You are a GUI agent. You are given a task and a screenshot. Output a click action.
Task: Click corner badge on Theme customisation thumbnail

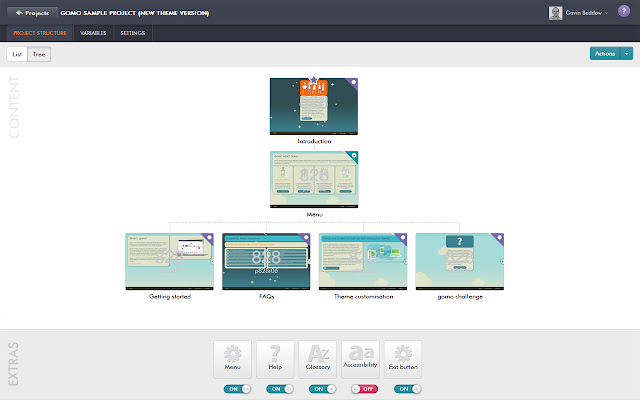tap(402, 238)
